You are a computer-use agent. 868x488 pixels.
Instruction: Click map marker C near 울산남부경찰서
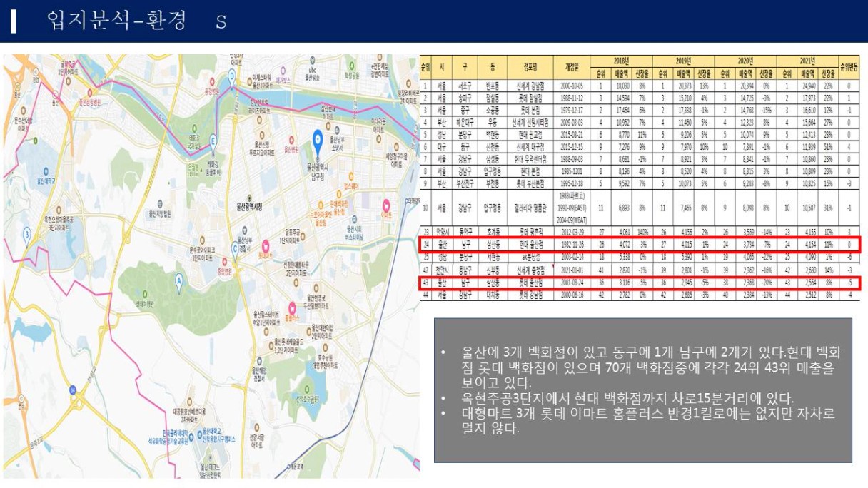pos(234,250)
